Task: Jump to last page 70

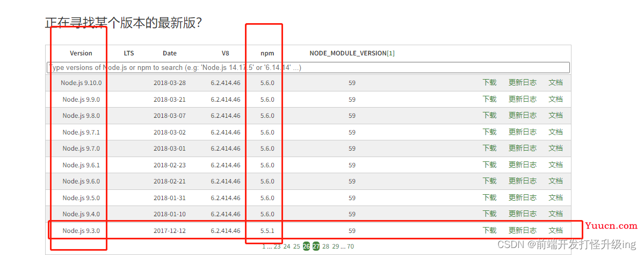Action: tap(350, 246)
